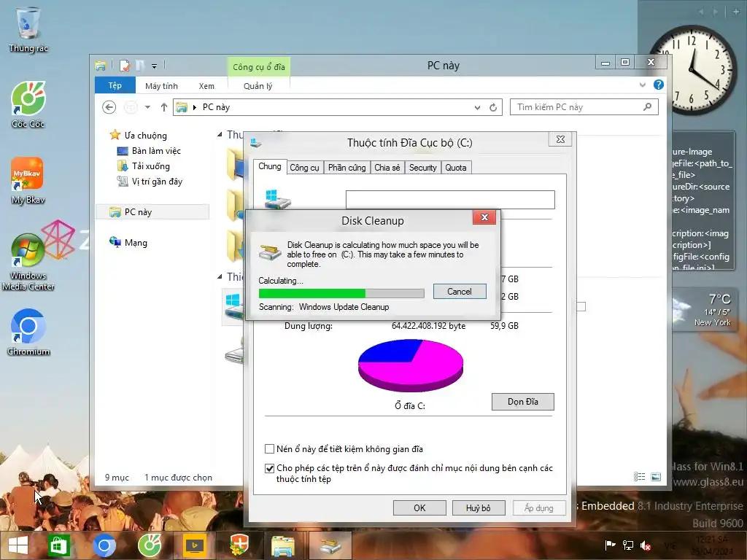Viewport: 747px width, 560px height.
Task: Open the Xem ribbon tab
Action: click(x=206, y=86)
